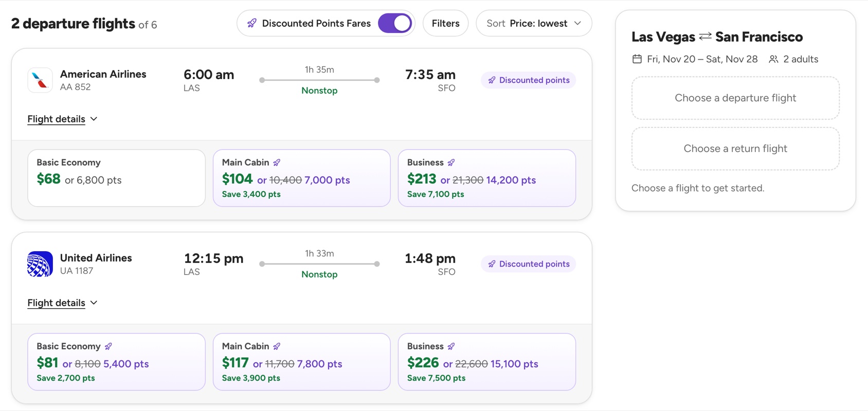
Task: Click the Save 3,900 pts text
Action: click(x=251, y=378)
